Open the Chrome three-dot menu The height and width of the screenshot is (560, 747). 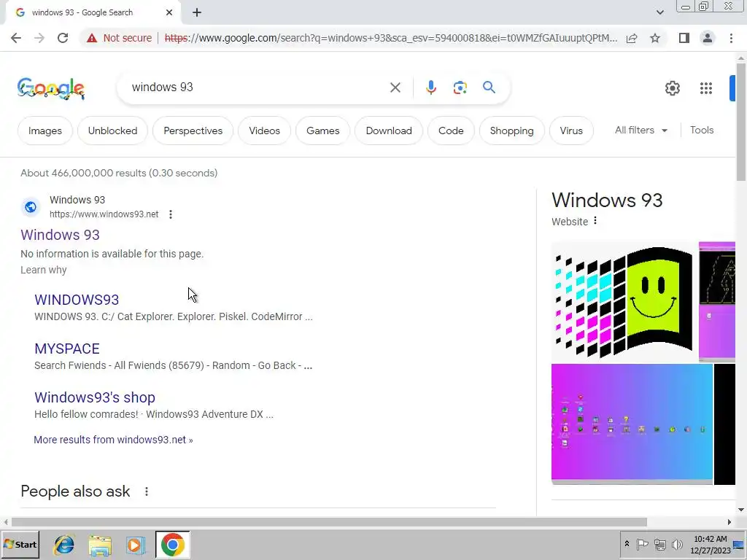(x=731, y=38)
